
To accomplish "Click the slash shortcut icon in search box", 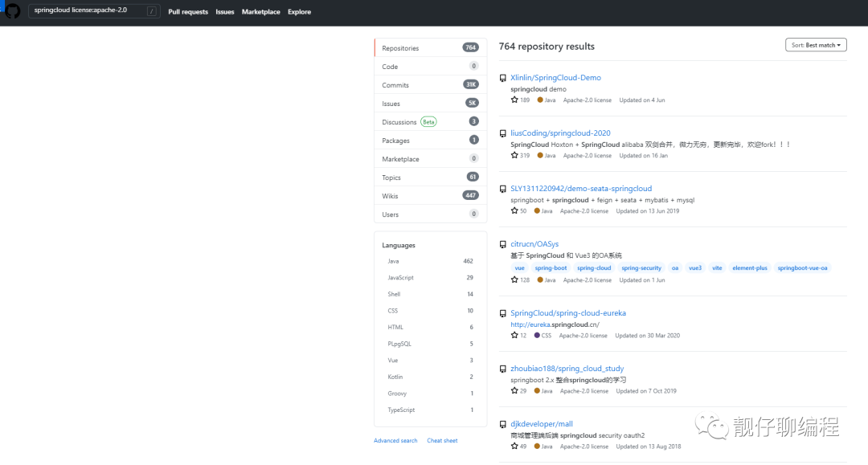I will pyautogui.click(x=151, y=11).
